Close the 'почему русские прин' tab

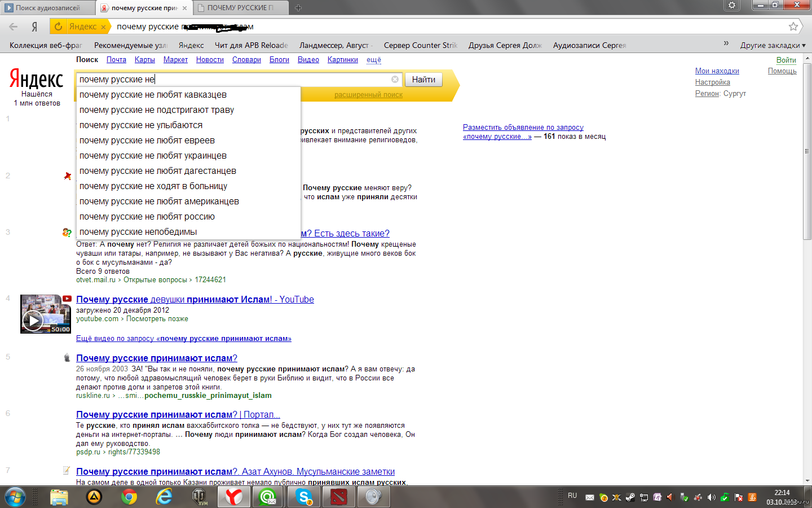point(184,8)
